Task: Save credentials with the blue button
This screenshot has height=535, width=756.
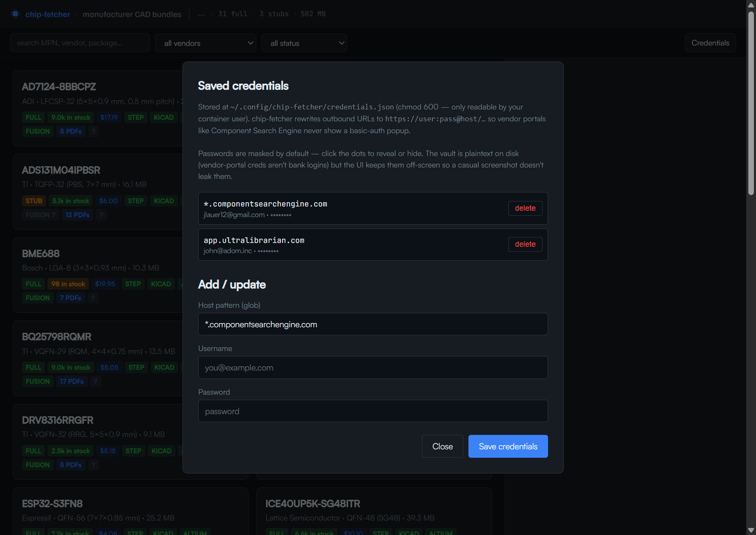Action: tap(508, 446)
